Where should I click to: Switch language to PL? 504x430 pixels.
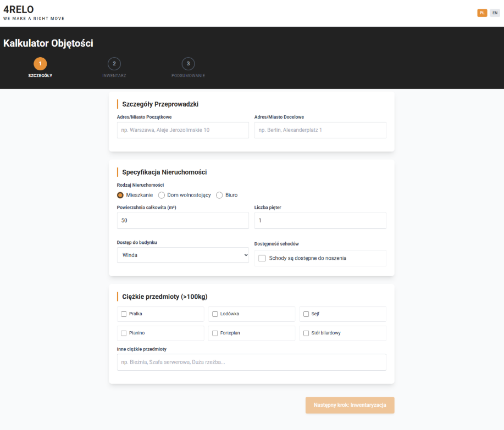482,13
